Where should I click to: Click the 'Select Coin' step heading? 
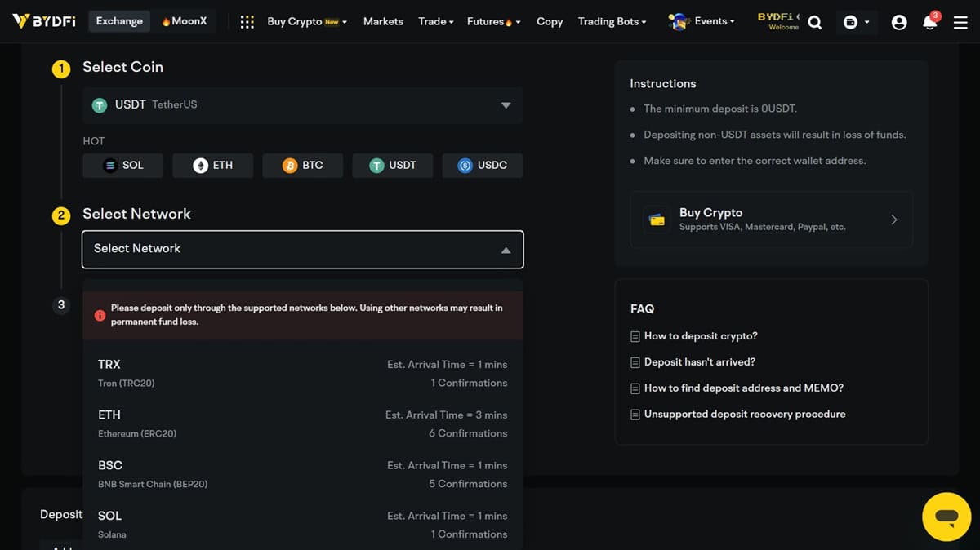pos(122,67)
